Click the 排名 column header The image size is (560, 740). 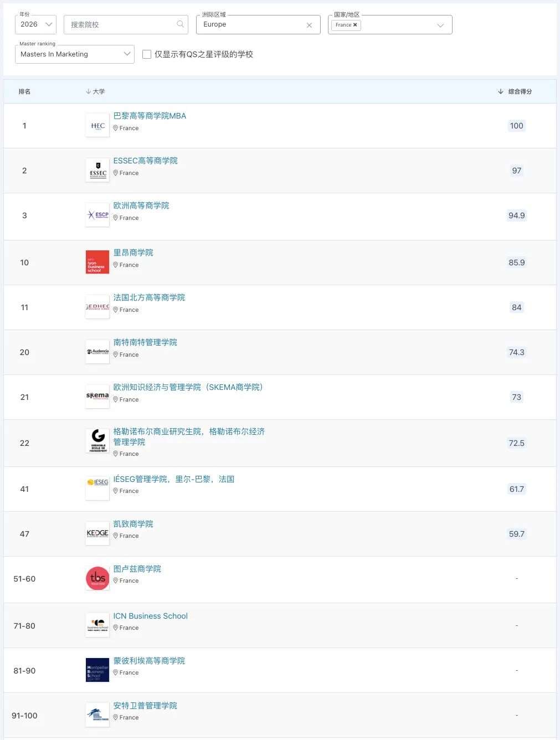[x=24, y=91]
